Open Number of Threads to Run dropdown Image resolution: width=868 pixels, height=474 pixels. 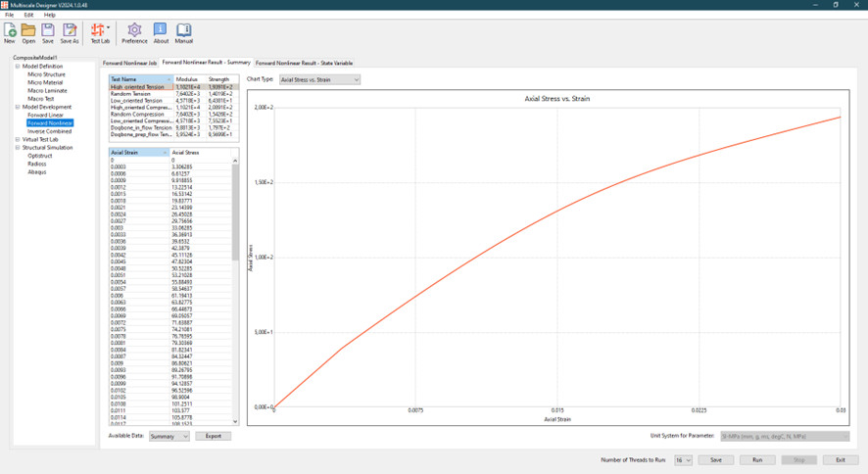682,459
